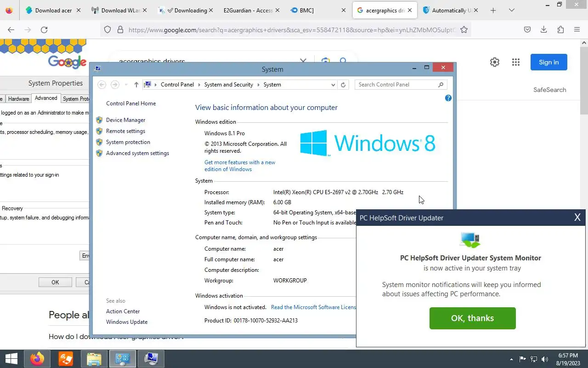Open Google apps grid icon
This screenshot has height=368, width=588.
point(516,62)
